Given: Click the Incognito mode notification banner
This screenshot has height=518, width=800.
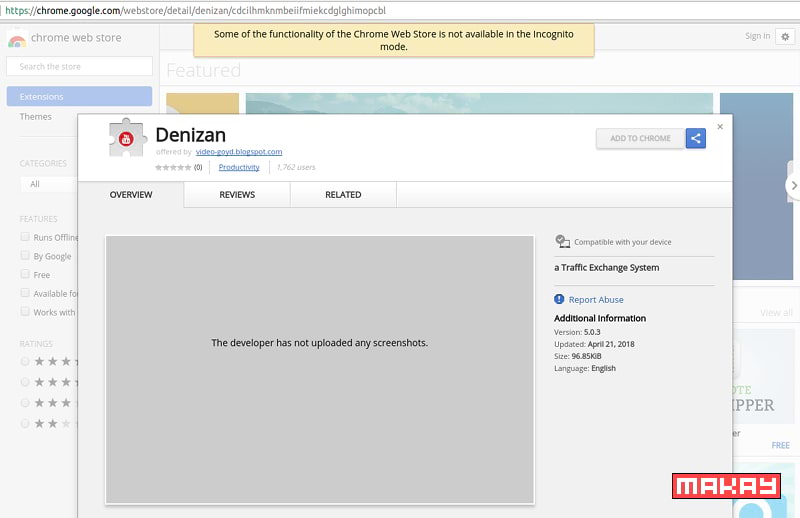Looking at the screenshot, I should [x=394, y=40].
